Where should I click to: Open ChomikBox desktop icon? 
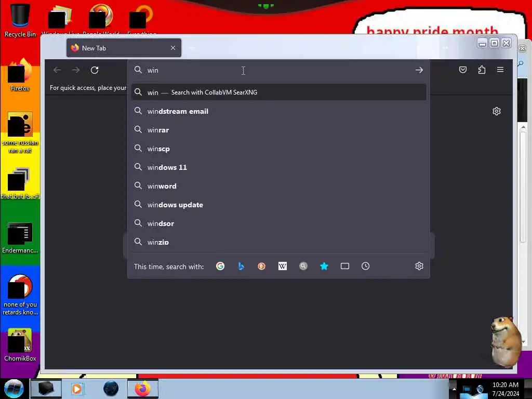point(20,345)
